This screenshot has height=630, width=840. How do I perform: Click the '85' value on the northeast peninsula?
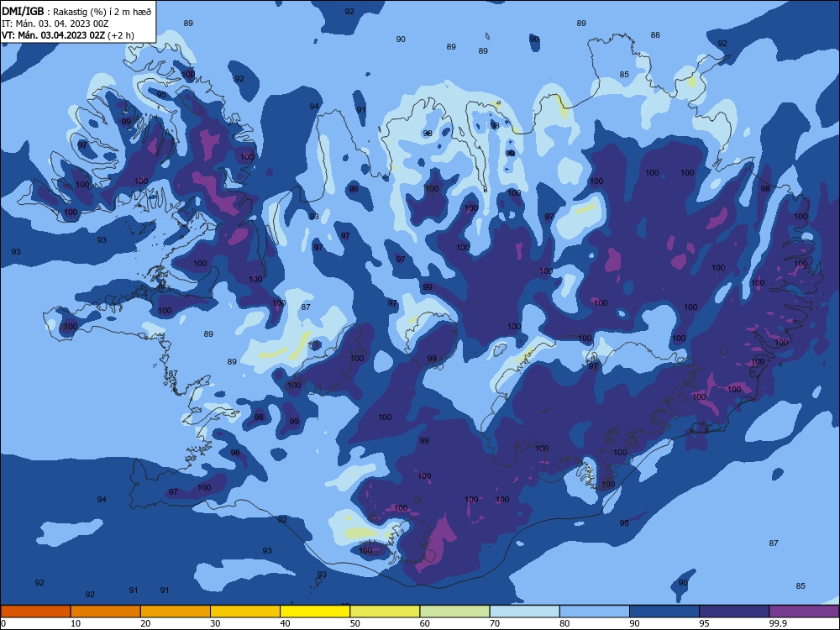click(624, 75)
